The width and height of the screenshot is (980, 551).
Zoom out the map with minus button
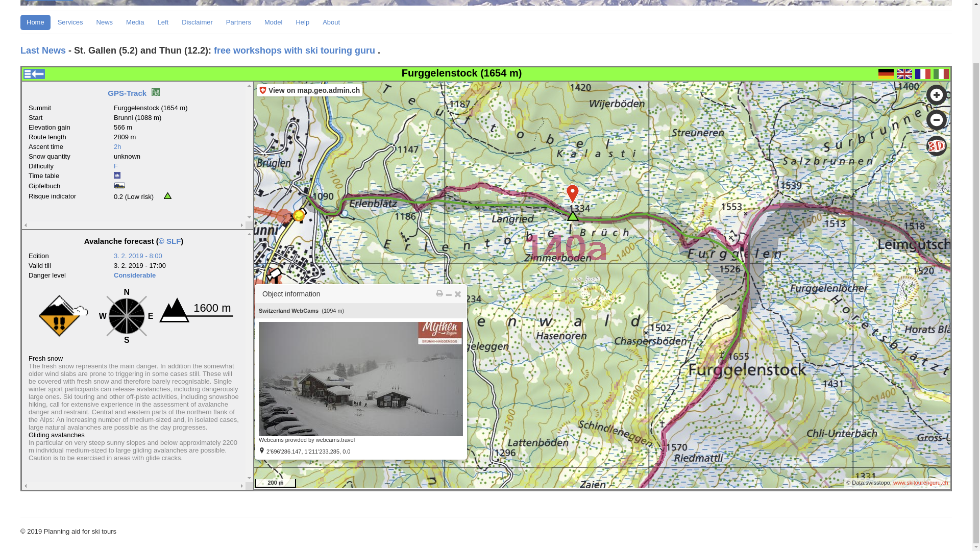click(936, 120)
